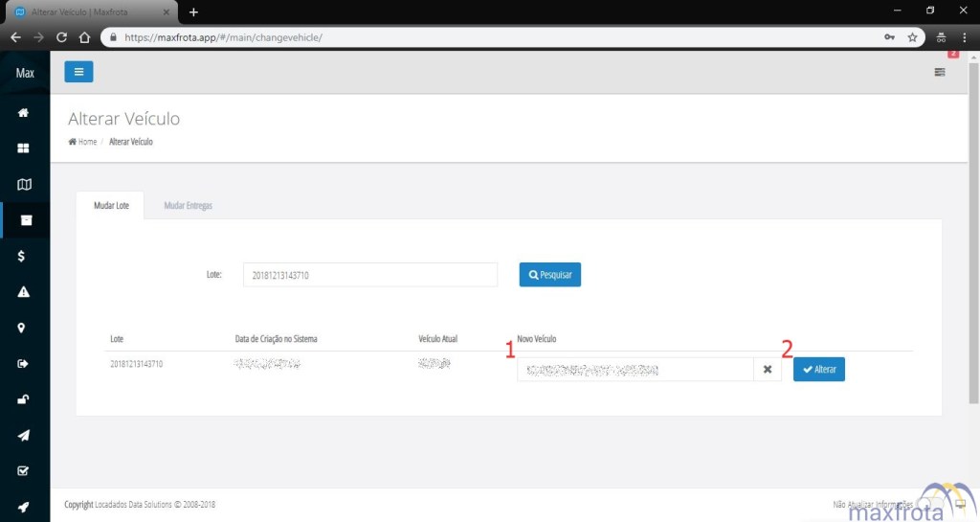This screenshot has height=522, width=980.
Task: Click the Lote number input field
Action: [369, 275]
